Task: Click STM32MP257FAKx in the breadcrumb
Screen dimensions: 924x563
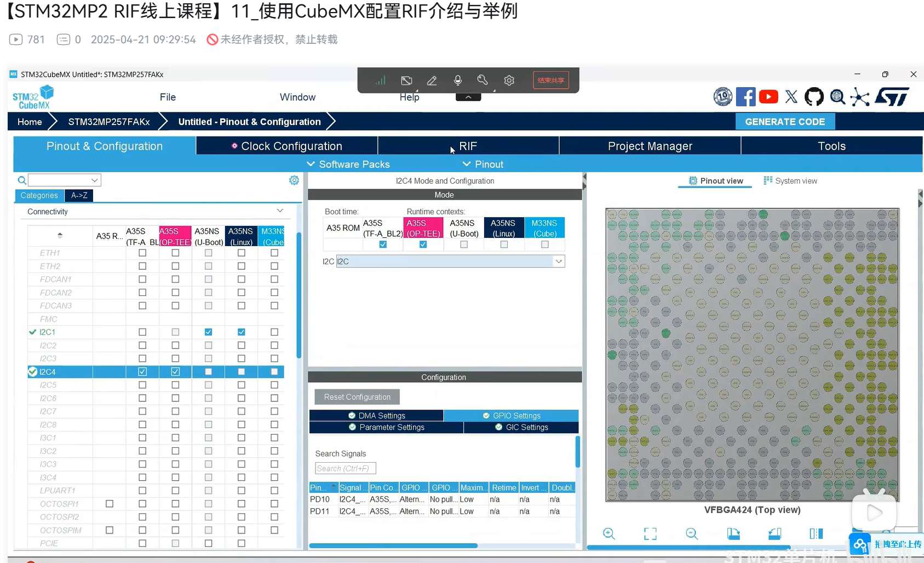Action: click(x=109, y=122)
